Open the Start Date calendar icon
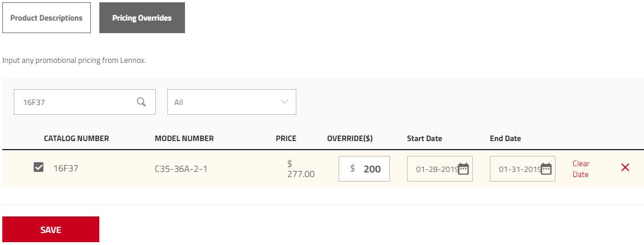The width and height of the screenshot is (644, 245). pyautogui.click(x=463, y=168)
